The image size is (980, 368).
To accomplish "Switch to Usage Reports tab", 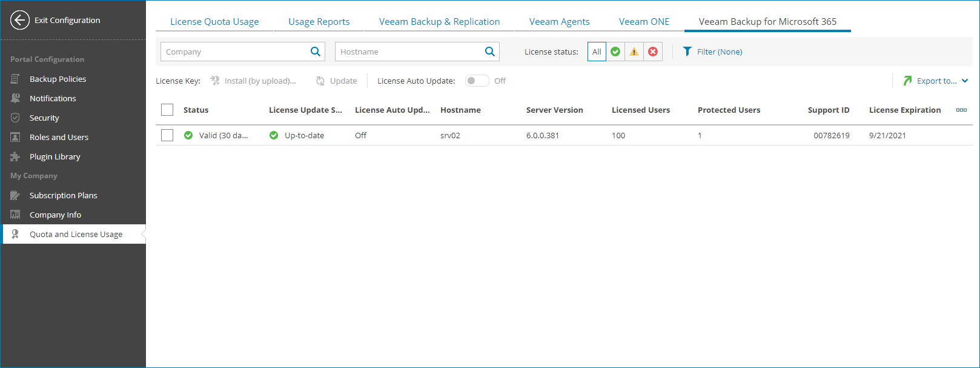I will click(319, 21).
